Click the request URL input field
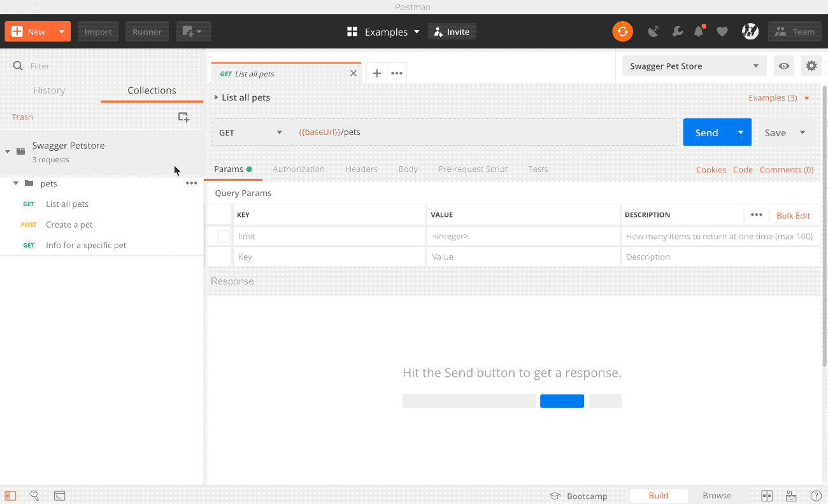 [x=446, y=132]
